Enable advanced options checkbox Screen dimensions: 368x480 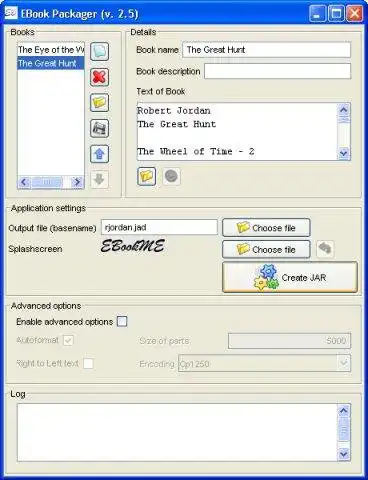point(122,322)
